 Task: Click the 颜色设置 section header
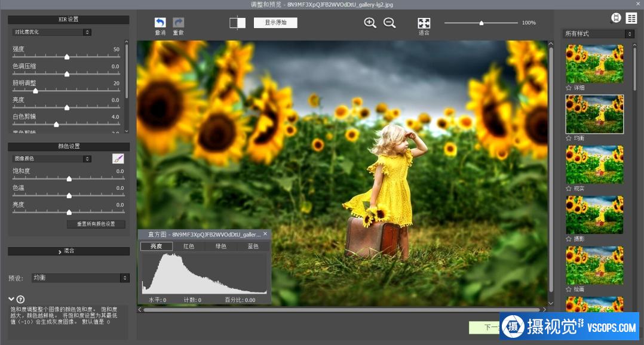tap(69, 146)
